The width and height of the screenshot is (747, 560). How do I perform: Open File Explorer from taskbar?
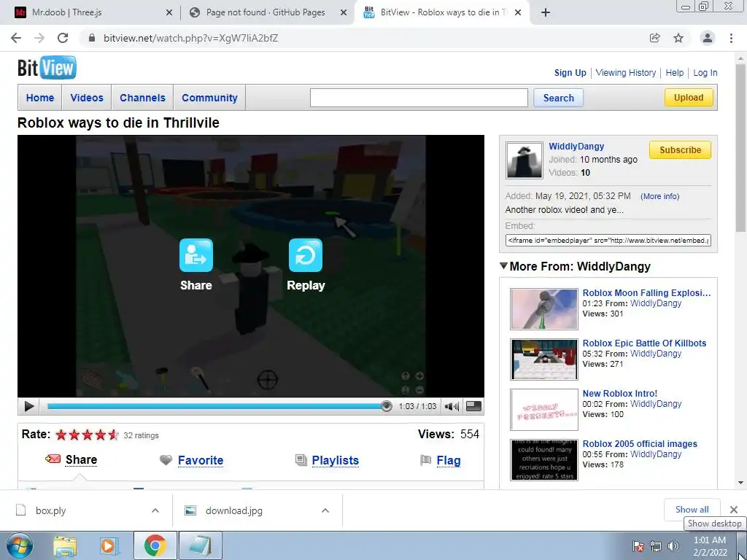pos(65,546)
